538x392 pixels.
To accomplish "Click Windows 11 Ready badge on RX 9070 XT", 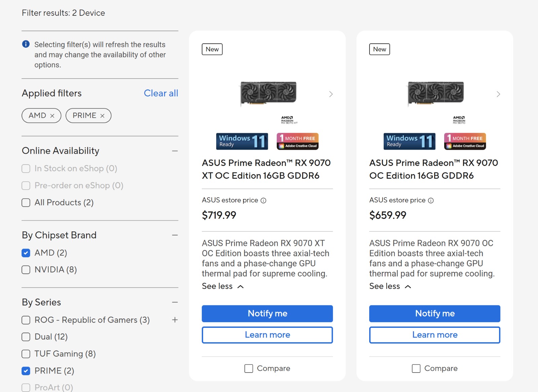I will (x=242, y=141).
